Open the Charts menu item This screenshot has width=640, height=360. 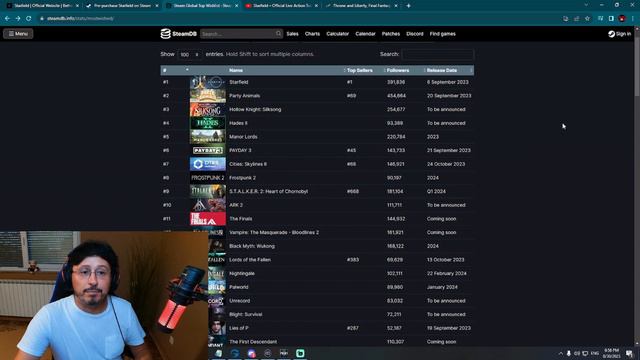312,34
